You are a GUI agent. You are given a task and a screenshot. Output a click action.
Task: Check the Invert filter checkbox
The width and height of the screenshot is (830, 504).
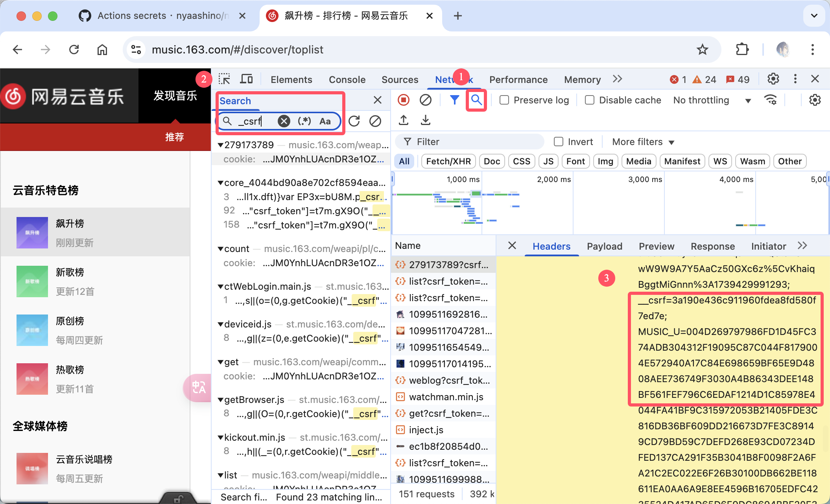558,142
